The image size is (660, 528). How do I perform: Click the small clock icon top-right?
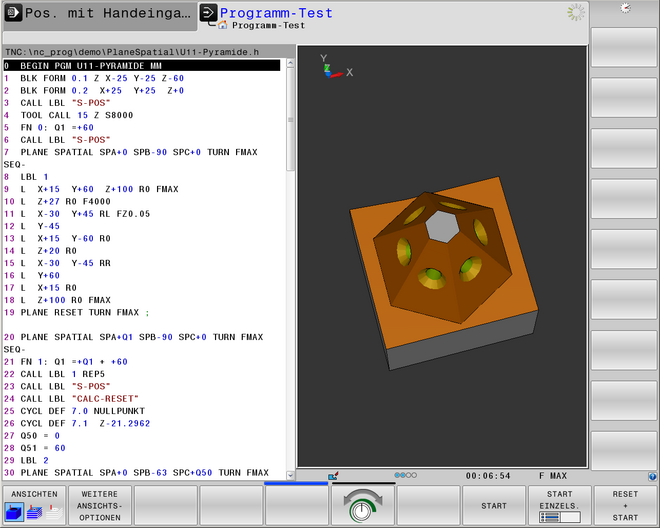[625, 8]
